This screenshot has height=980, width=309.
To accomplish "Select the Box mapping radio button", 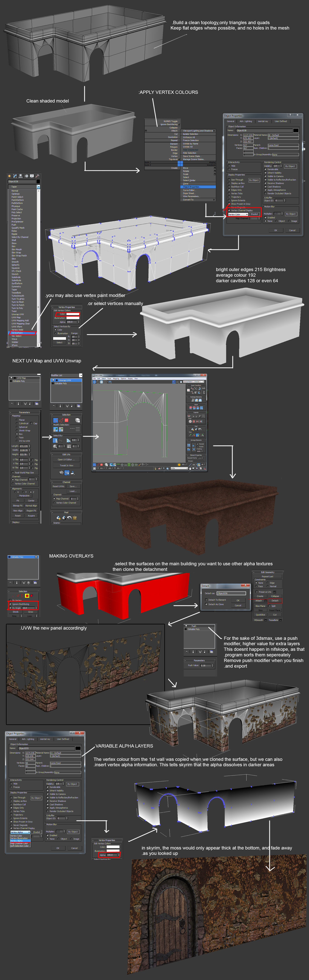I will (16, 434).
